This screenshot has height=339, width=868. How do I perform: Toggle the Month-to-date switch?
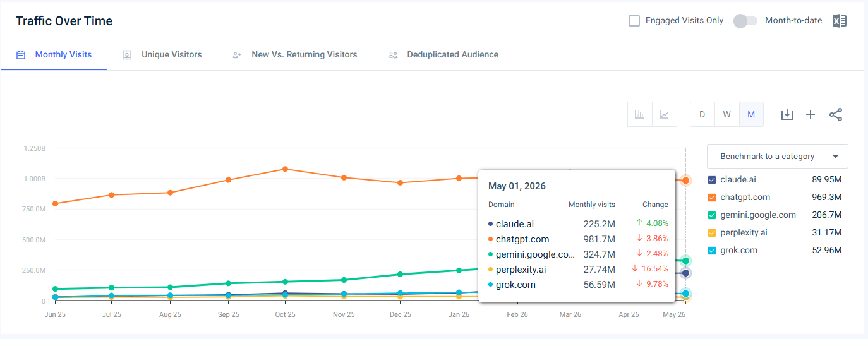point(745,21)
